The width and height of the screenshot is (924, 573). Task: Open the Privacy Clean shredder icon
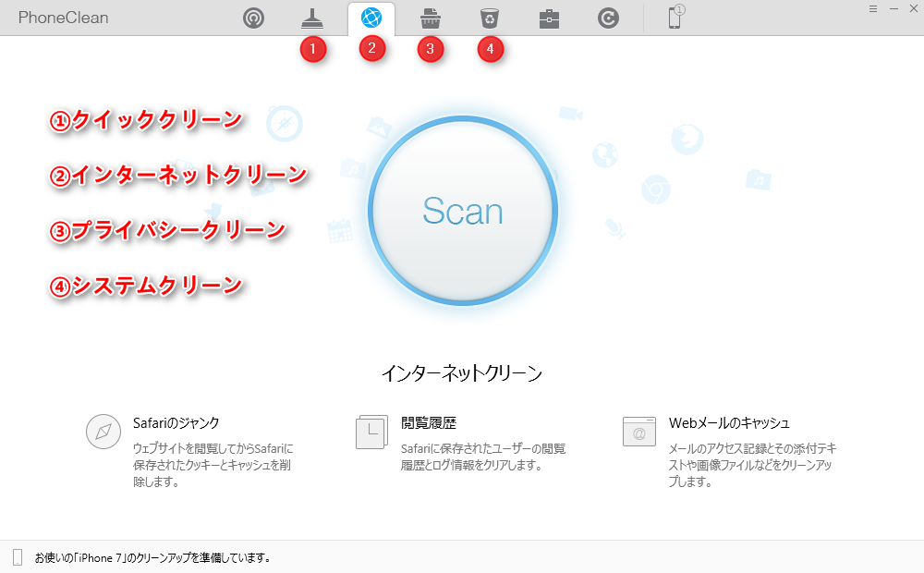(x=431, y=18)
